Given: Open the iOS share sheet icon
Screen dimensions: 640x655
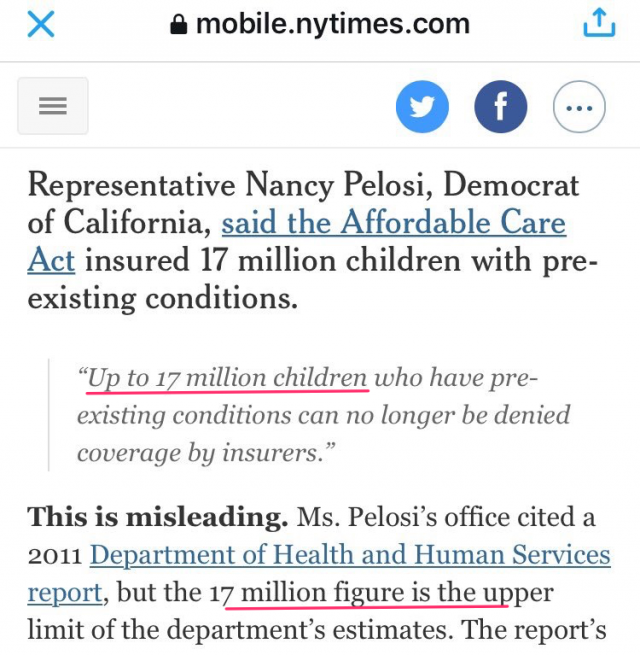Looking at the screenshot, I should coord(599,23).
